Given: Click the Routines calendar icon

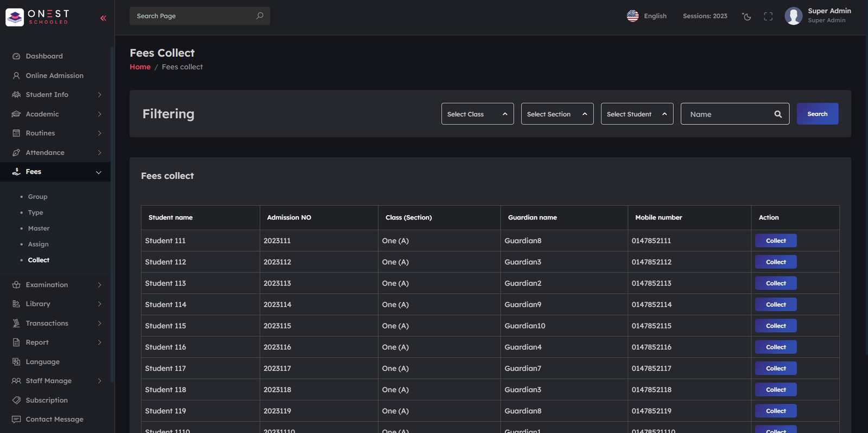Looking at the screenshot, I should coord(16,133).
